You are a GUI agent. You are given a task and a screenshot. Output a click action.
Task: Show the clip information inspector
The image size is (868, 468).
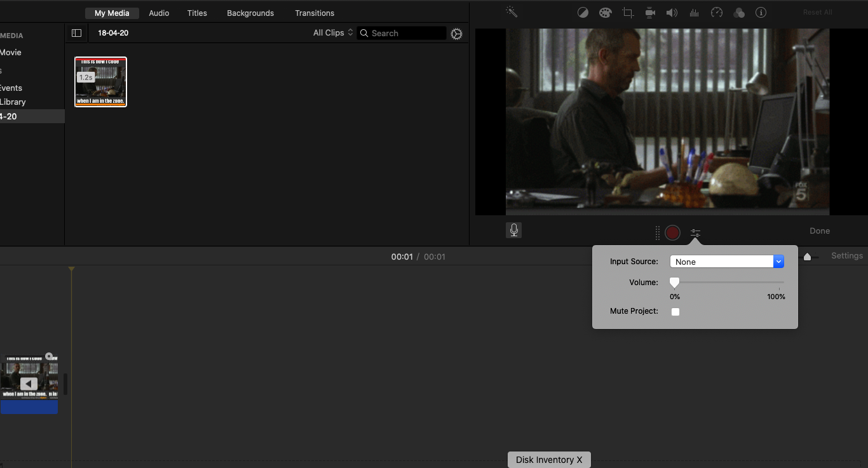761,13
